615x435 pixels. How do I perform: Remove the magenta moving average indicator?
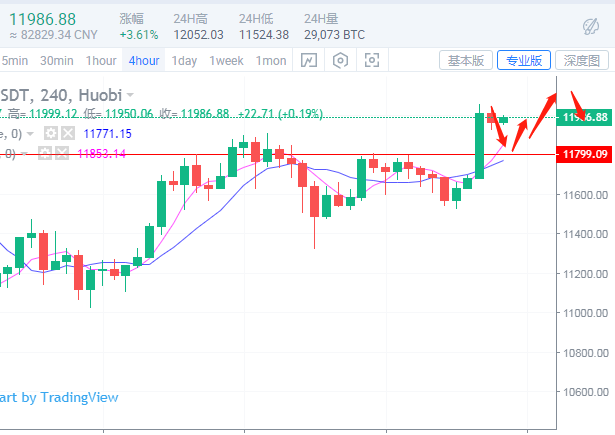click(63, 153)
